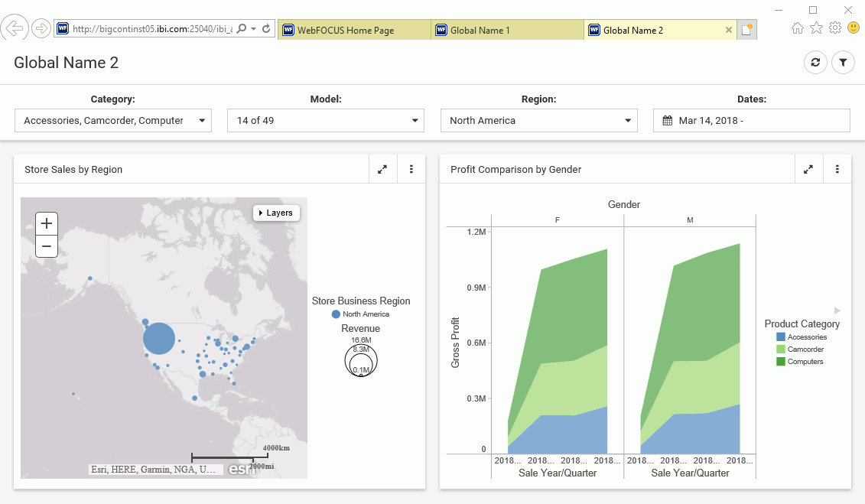Viewport: 865px width, 504px height.
Task: Expand the map Layers panel
Action: tap(276, 213)
